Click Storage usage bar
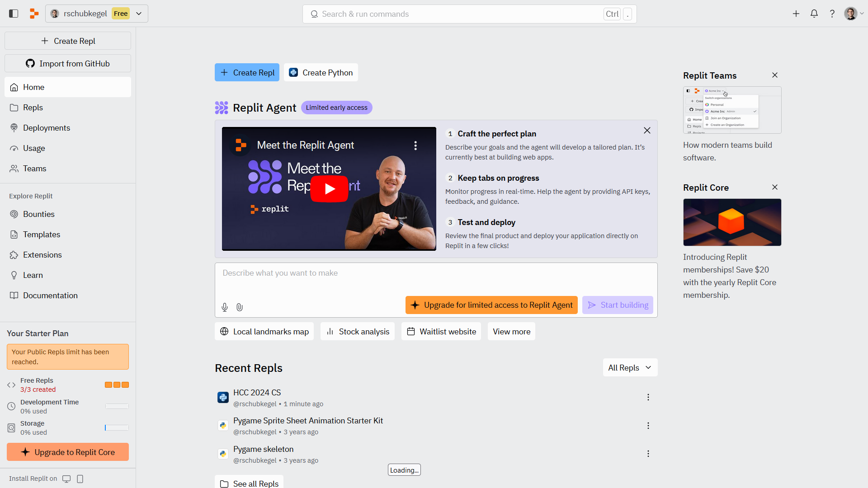This screenshot has width=868, height=488. point(117,427)
